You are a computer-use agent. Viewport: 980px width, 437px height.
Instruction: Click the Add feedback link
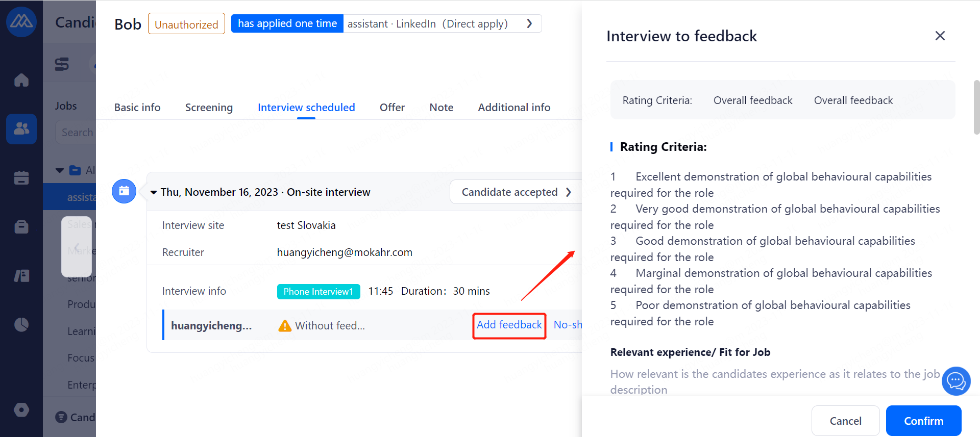509,325
